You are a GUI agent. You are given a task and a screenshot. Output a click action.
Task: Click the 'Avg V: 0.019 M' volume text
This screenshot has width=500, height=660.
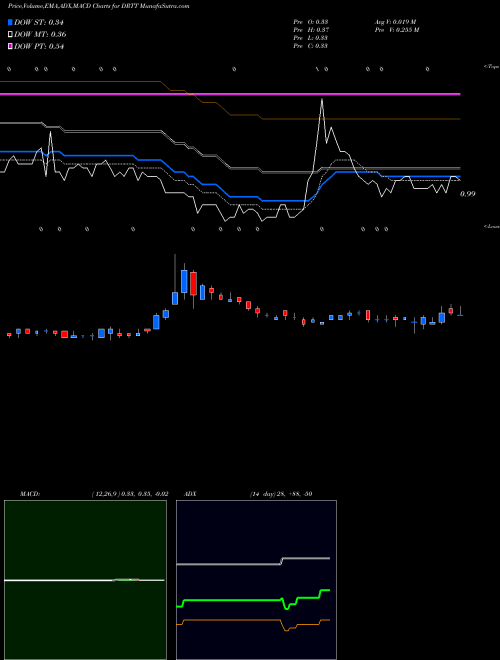click(x=396, y=22)
